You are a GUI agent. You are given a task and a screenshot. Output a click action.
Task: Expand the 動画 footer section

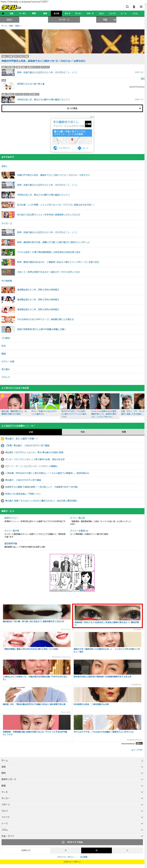click(x=72, y=785)
